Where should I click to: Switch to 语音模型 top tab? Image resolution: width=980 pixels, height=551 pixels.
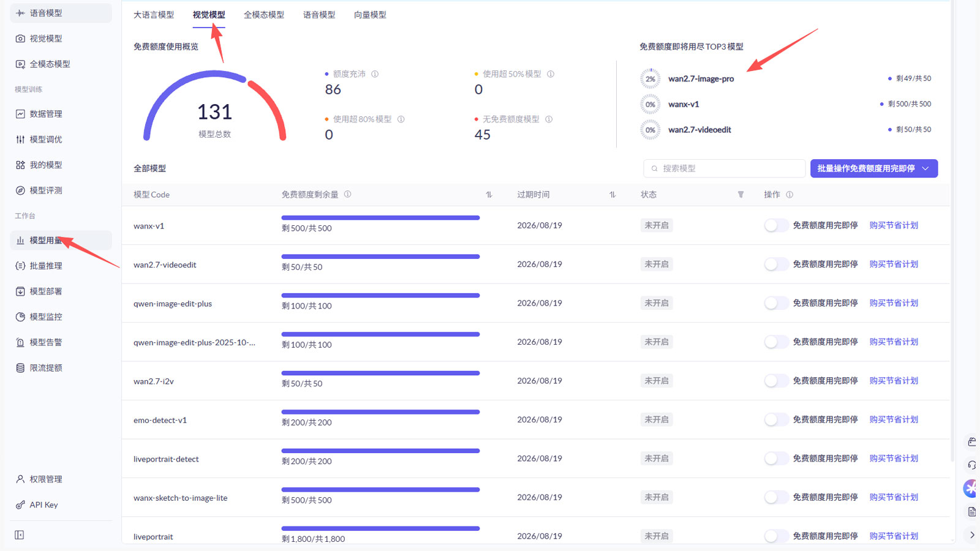click(x=319, y=15)
